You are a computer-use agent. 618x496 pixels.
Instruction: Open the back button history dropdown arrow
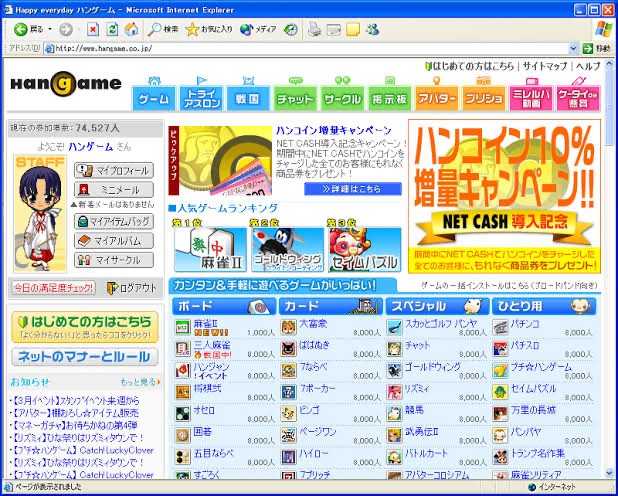pos(50,29)
